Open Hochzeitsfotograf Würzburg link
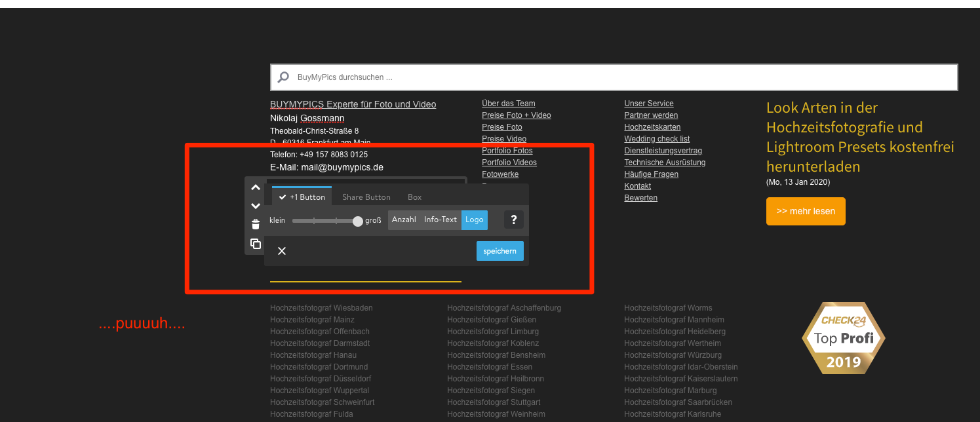980x422 pixels. (673, 355)
